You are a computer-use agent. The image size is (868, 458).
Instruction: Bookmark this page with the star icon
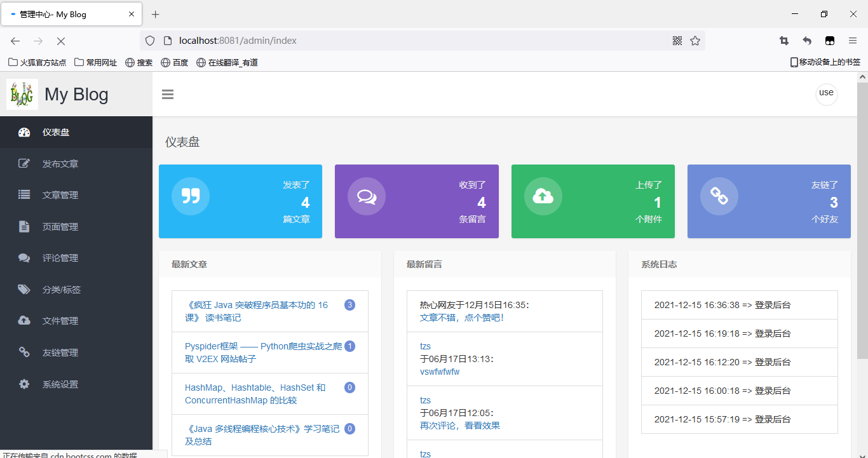[x=695, y=41]
